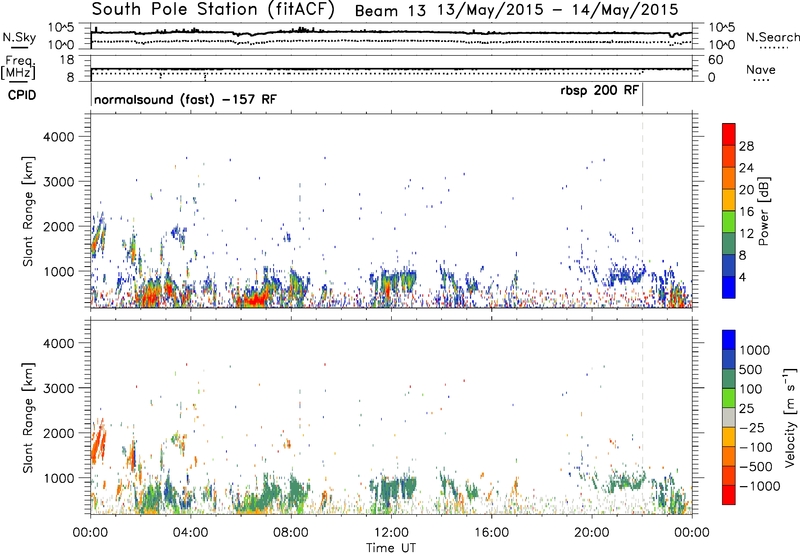
Task: Click the '16' Power colorbar tick label
Action: (746, 212)
